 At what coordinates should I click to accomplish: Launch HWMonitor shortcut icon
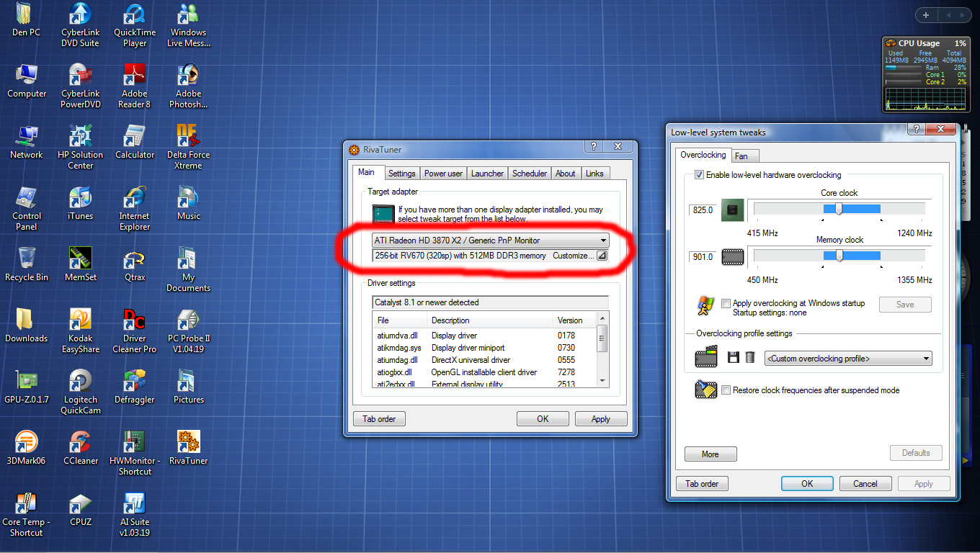pyautogui.click(x=135, y=454)
